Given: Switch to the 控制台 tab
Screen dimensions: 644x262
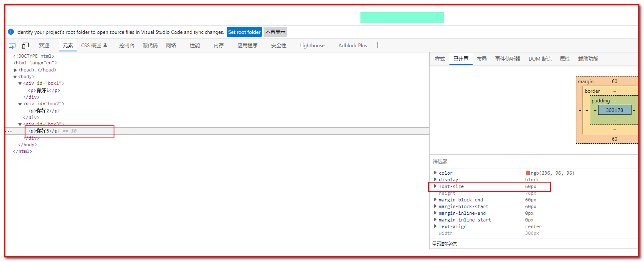Looking at the screenshot, I should coord(127,46).
